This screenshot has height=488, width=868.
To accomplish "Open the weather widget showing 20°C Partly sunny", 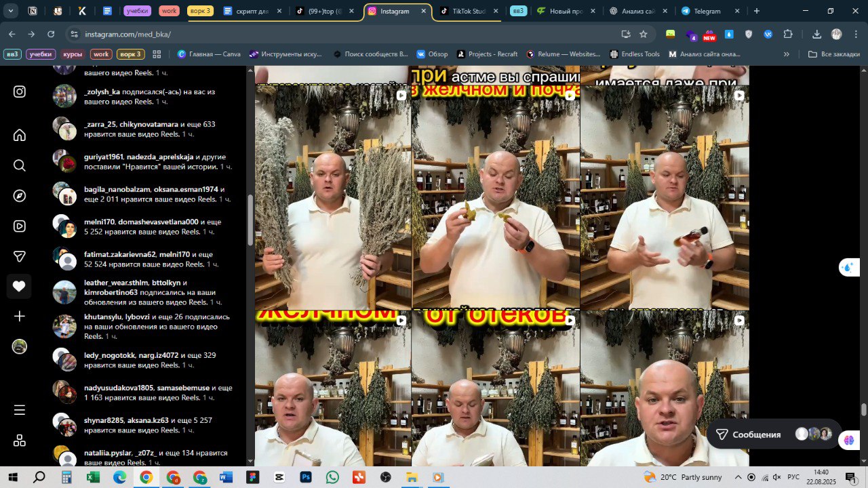I will (x=683, y=477).
